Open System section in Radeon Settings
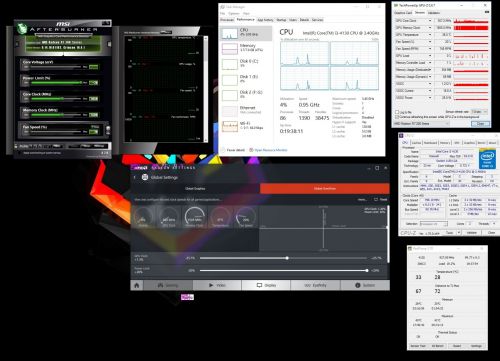Image resolution: width=500 pixels, height=361 pixels. (365, 285)
